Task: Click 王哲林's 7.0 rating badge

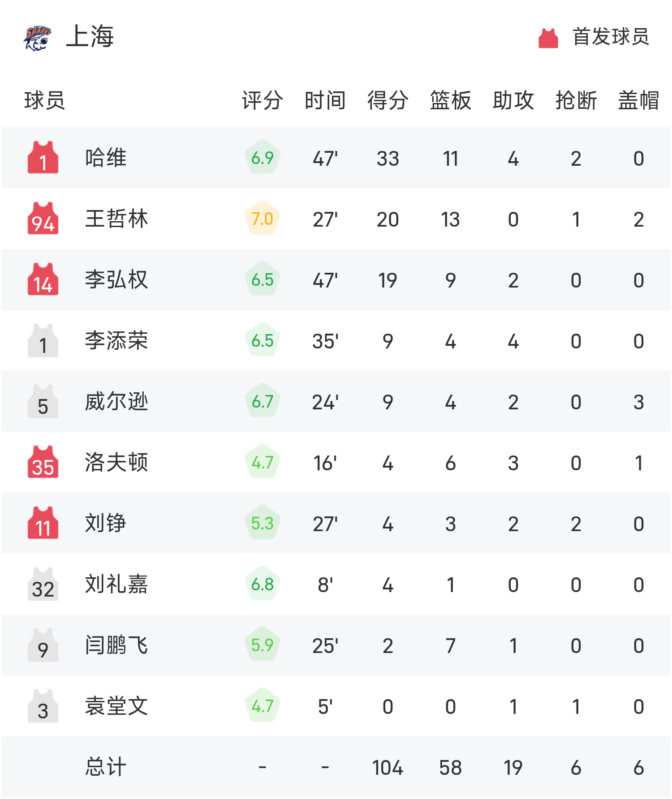Action: [262, 219]
